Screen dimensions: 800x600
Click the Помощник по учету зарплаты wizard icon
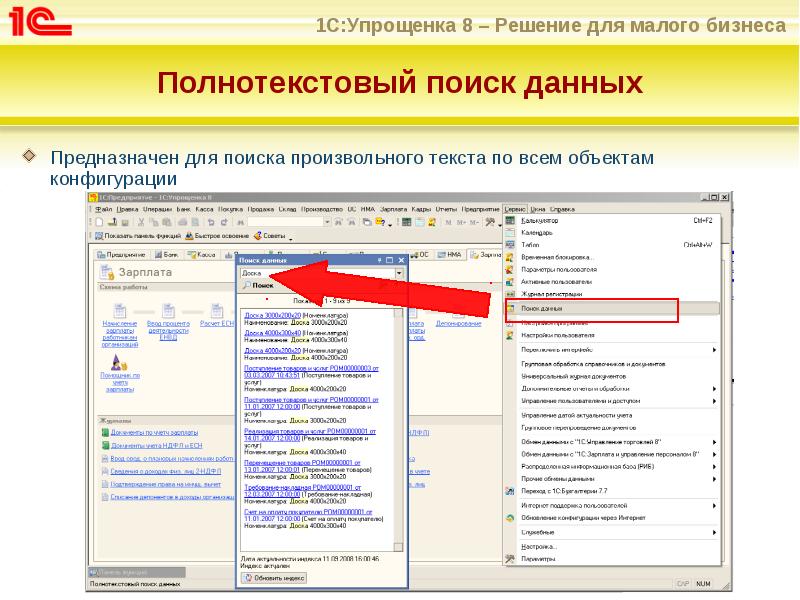coord(119,363)
